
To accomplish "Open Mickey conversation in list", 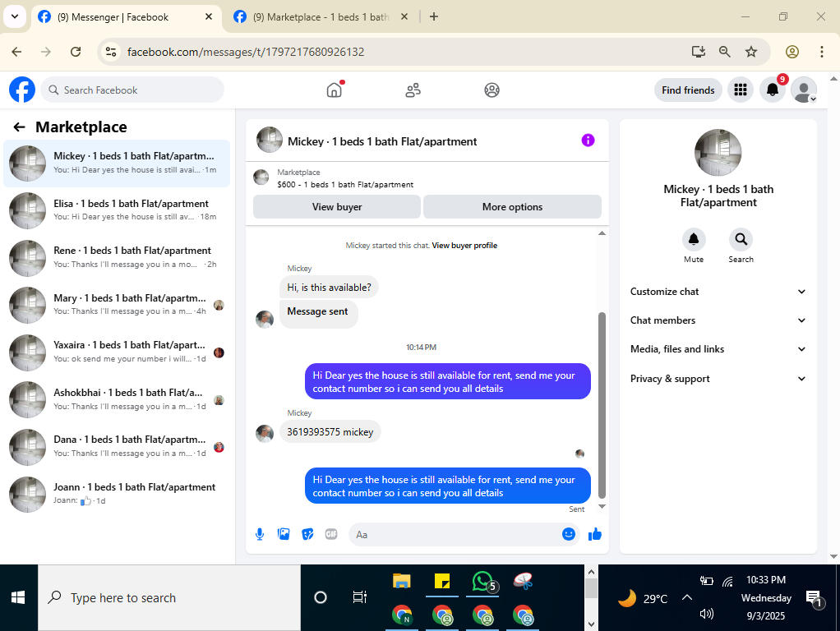I will [117, 164].
